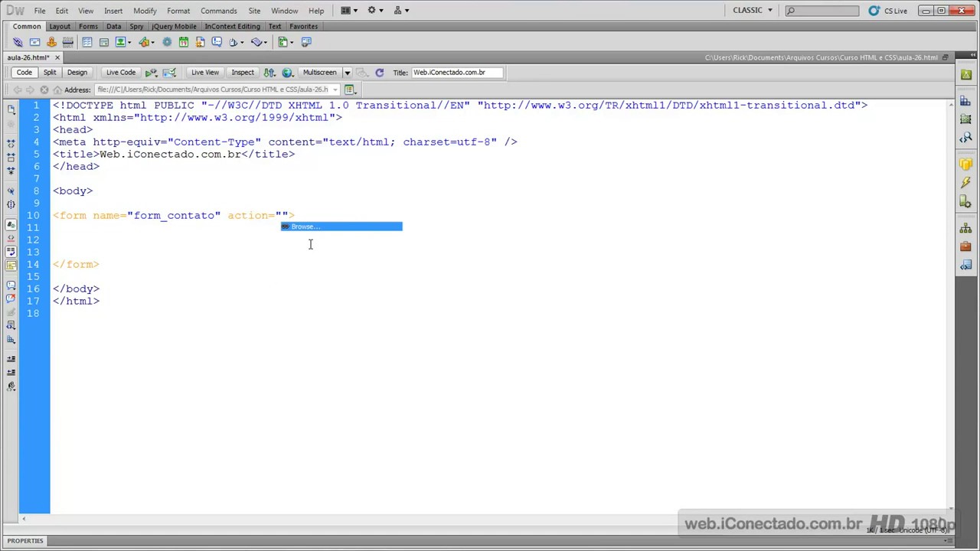Open the Databases panel icon
This screenshot has width=980, height=551.
pos(965,165)
